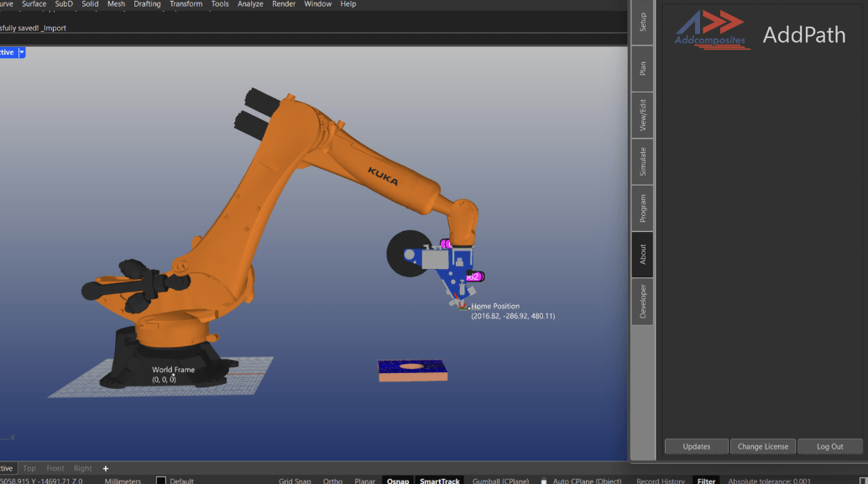Screen dimensions: 868x484
Task: Click the cursor coordinates readout in status bar
Action: (x=41, y=481)
